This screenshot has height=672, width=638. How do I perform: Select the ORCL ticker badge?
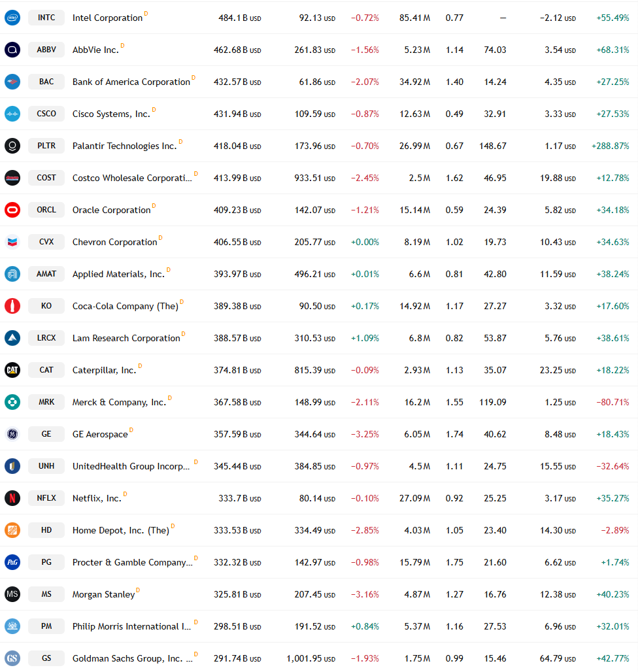[46, 210]
